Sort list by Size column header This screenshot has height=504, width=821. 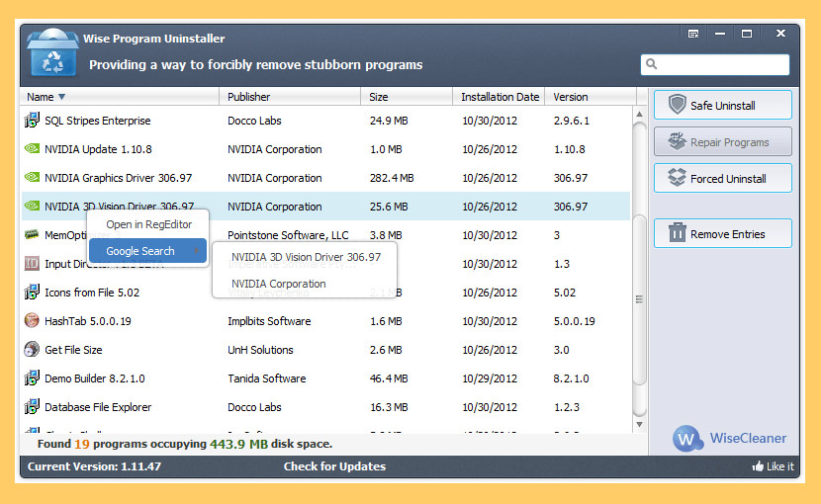[x=407, y=97]
